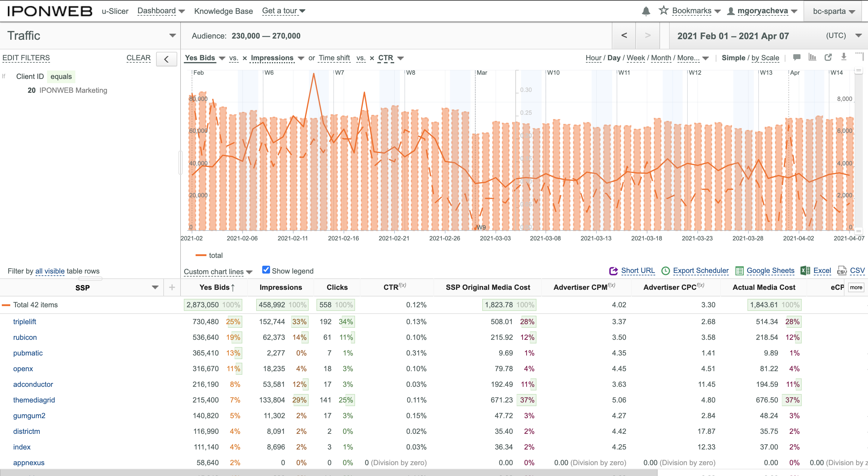This screenshot has height=476, width=868.
Task: Expand the Traffic report dropdown
Action: [x=172, y=35]
